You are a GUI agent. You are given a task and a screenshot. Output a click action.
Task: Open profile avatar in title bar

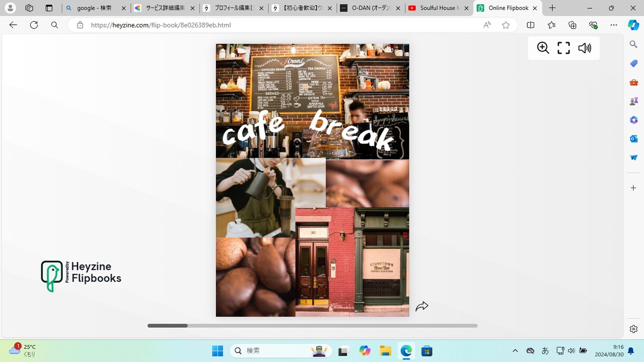tap(10, 8)
